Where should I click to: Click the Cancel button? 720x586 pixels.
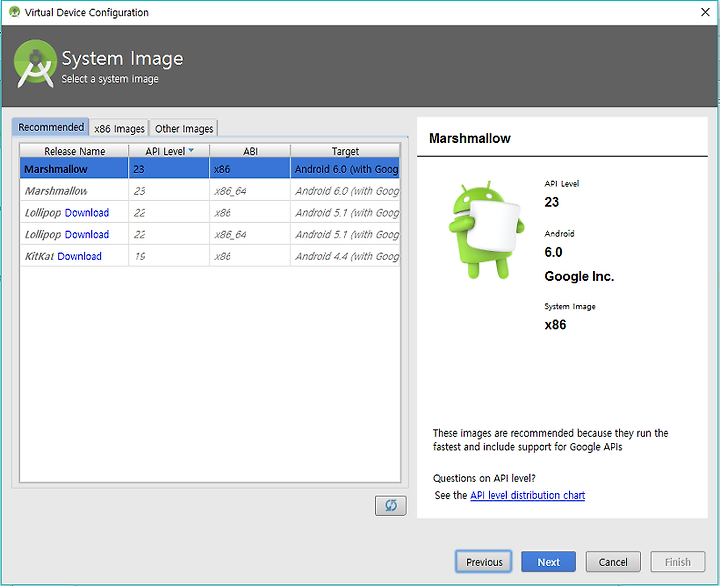613,562
